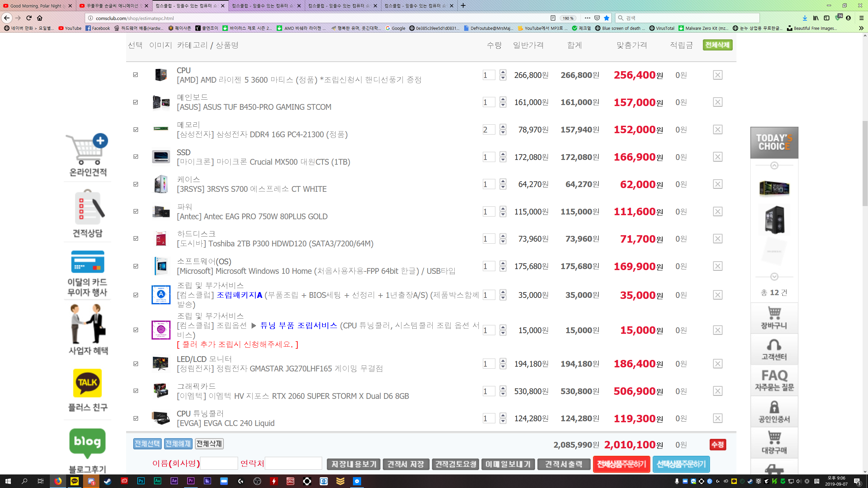The image size is (868, 488).
Task: Open 장바구니 cart in right sidebar
Action: (x=774, y=318)
